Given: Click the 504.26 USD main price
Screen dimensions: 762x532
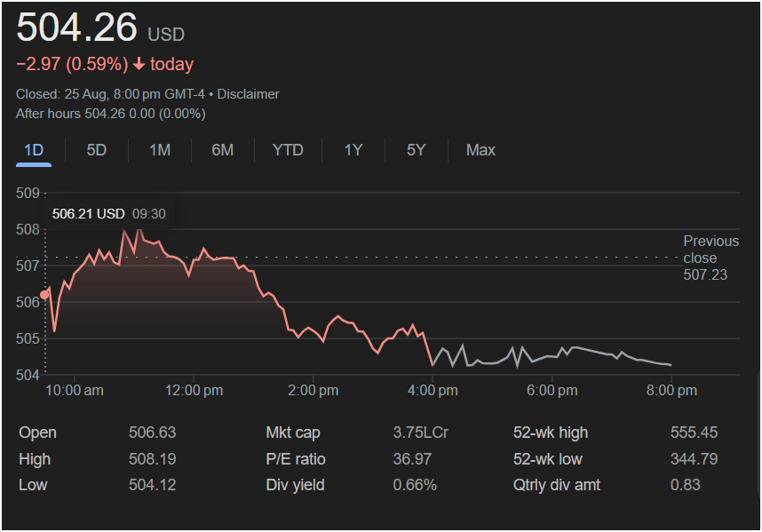Looking at the screenshot, I should 77,28.
